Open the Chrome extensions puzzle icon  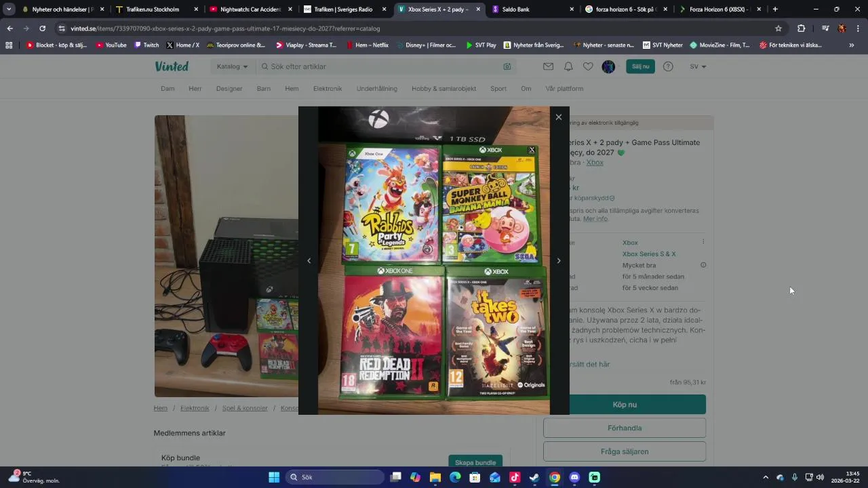[801, 28]
